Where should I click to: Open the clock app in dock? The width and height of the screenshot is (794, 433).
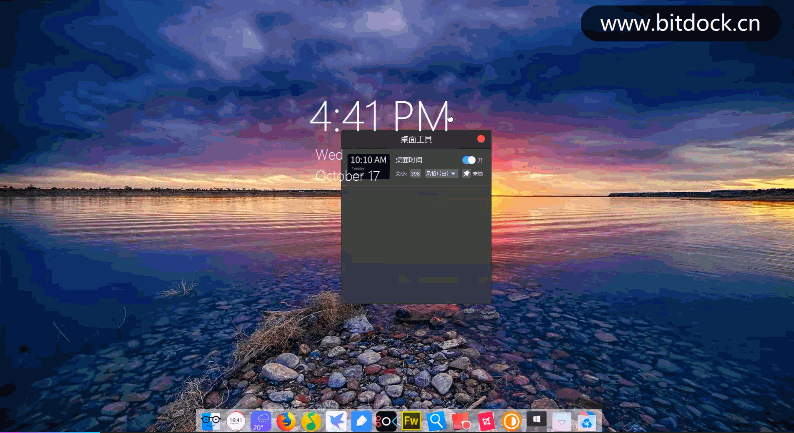coord(235,421)
